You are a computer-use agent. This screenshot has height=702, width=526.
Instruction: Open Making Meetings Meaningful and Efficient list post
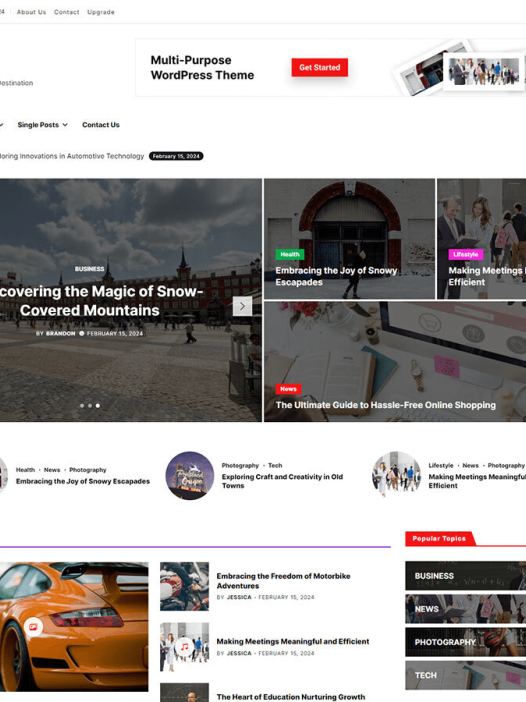click(x=293, y=642)
